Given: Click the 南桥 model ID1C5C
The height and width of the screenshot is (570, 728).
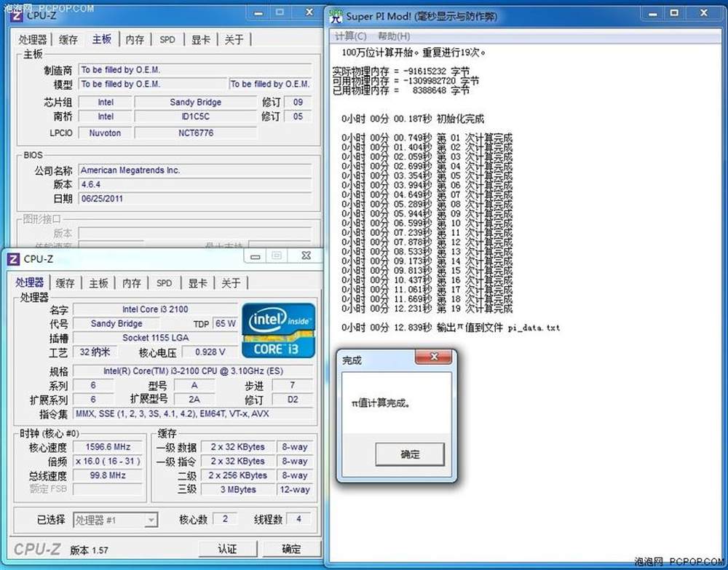Looking at the screenshot, I should (195, 116).
